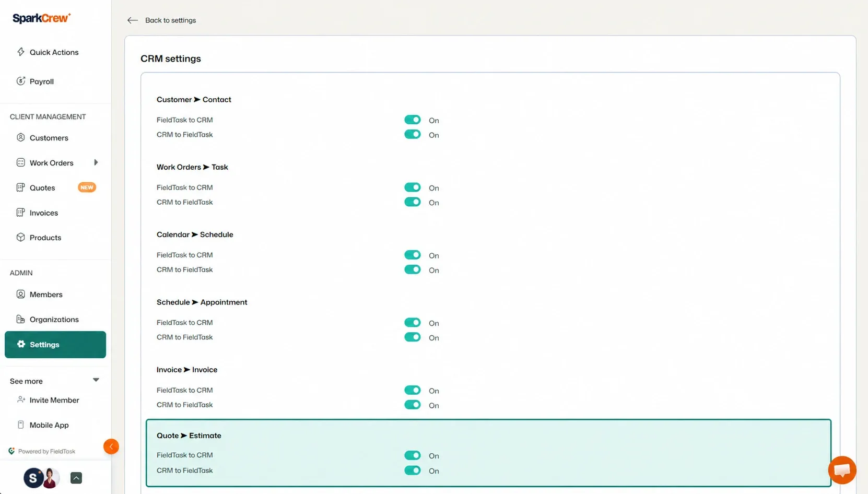Toggle Customer Contact CRM to FieldTask switch
The image size is (868, 494).
(413, 134)
